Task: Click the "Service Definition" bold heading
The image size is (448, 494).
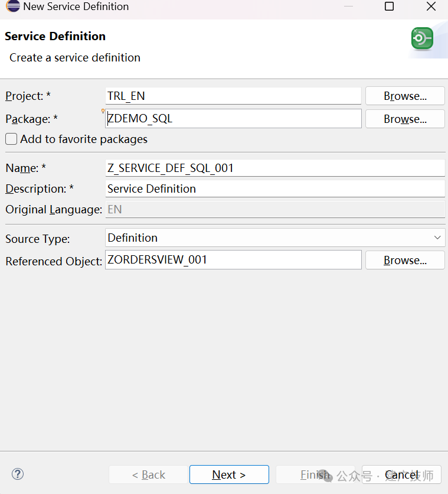Action: point(55,36)
